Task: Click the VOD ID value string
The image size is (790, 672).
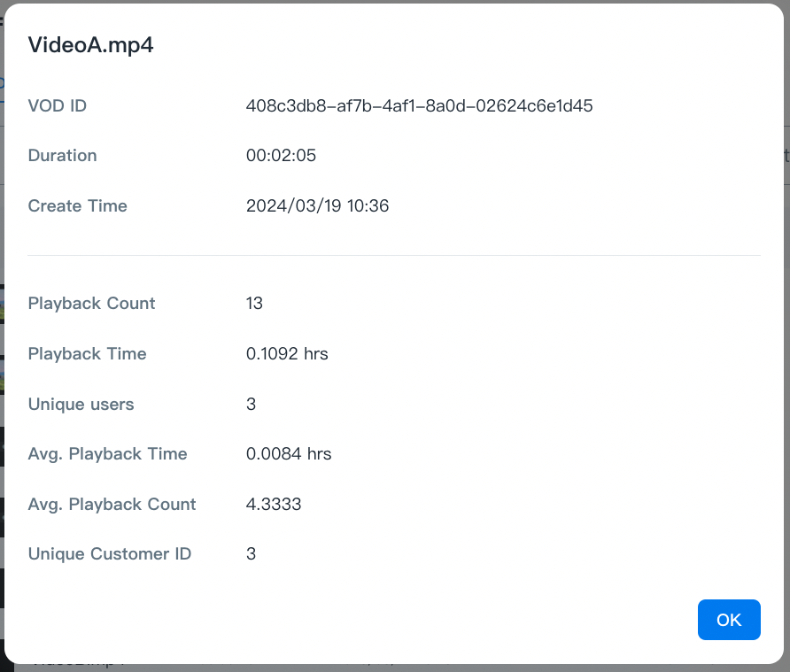Action: click(419, 106)
